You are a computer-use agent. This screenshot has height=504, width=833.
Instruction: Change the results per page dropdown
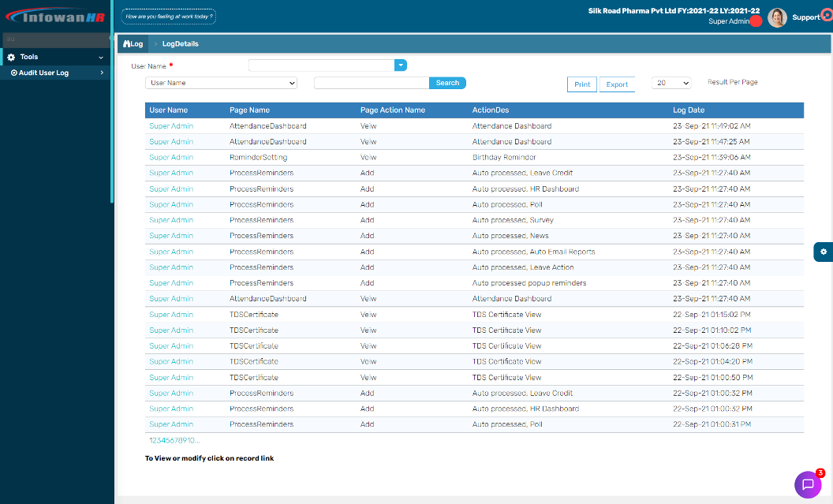tap(671, 83)
